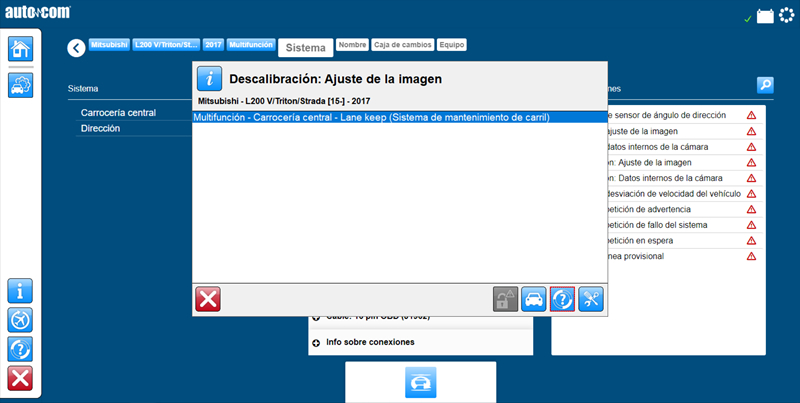Click the back arrow in breadcrumb bar

(x=76, y=48)
